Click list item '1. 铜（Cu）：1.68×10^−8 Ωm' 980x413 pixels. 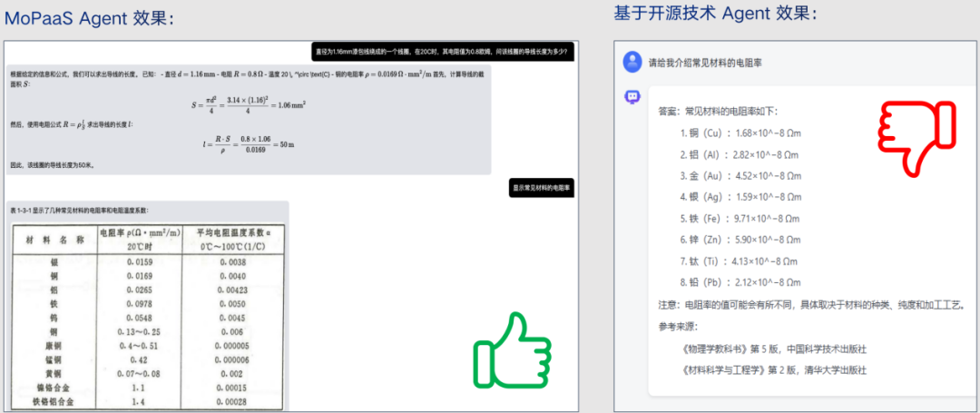(740, 133)
